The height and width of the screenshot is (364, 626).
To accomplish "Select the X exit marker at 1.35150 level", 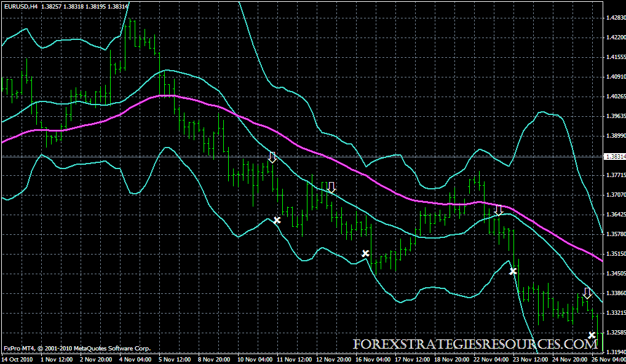I will [x=365, y=253].
